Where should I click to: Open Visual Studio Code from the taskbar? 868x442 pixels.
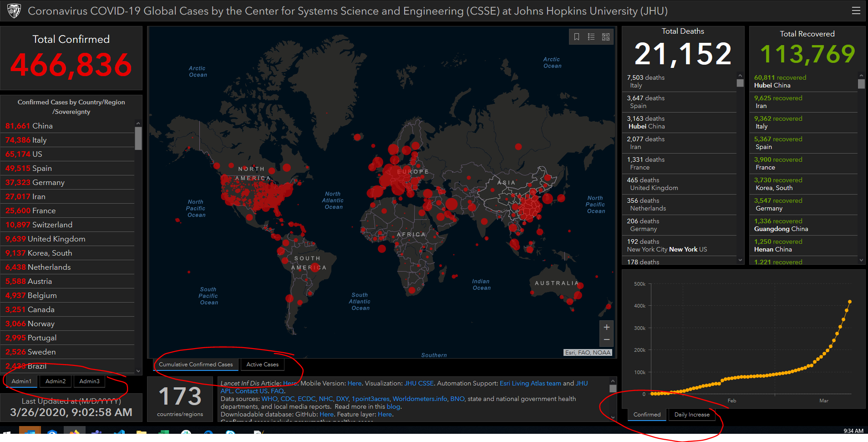point(120,432)
